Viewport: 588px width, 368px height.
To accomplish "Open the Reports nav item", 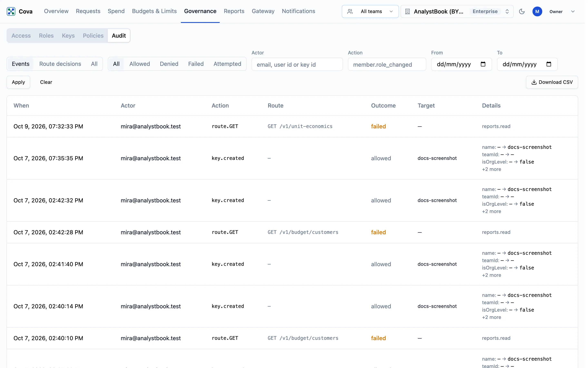I will click(x=234, y=11).
